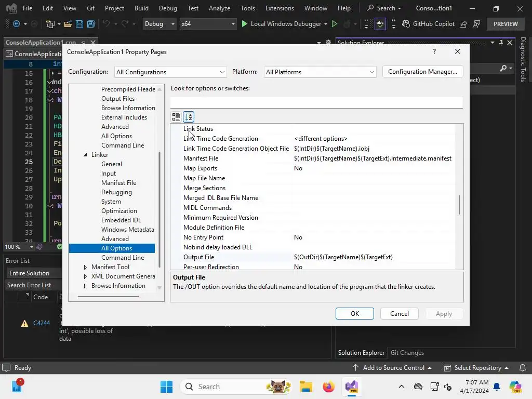Image resolution: width=532 pixels, height=399 pixels.
Task: Toggle the abc spell checker icon
Action: click(380, 24)
